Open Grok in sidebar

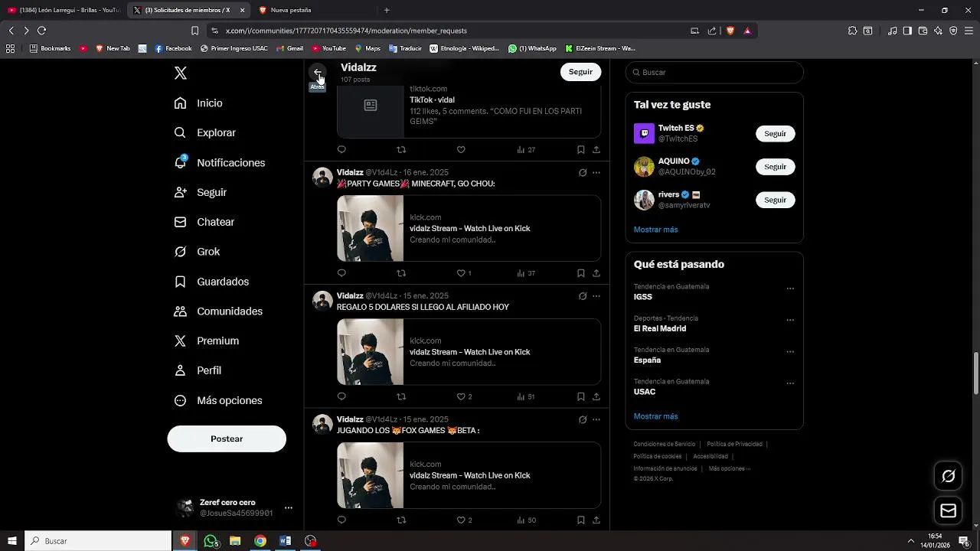click(197, 252)
